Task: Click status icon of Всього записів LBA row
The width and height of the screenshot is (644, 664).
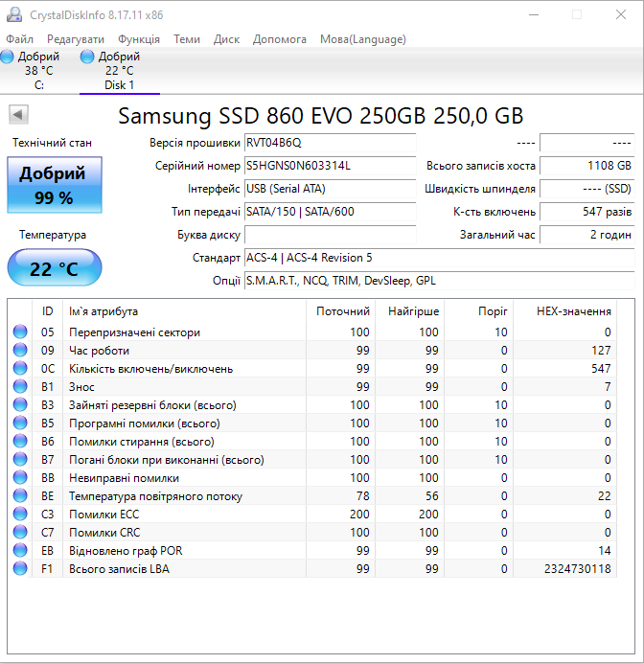Action: pyautogui.click(x=20, y=568)
